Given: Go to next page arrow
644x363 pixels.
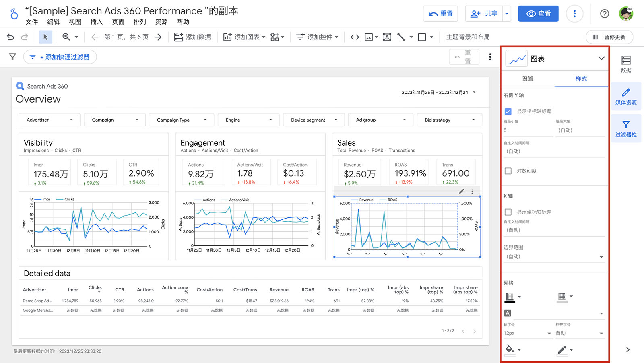Looking at the screenshot, I should [158, 37].
